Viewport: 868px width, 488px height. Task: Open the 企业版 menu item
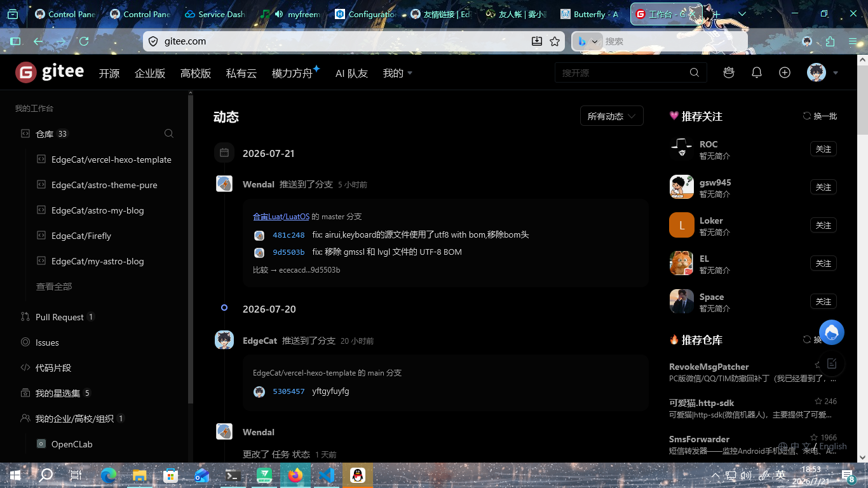point(150,73)
